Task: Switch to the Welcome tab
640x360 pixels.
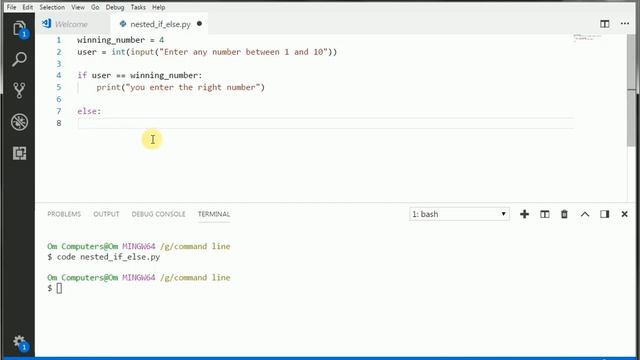Action: click(x=72, y=24)
